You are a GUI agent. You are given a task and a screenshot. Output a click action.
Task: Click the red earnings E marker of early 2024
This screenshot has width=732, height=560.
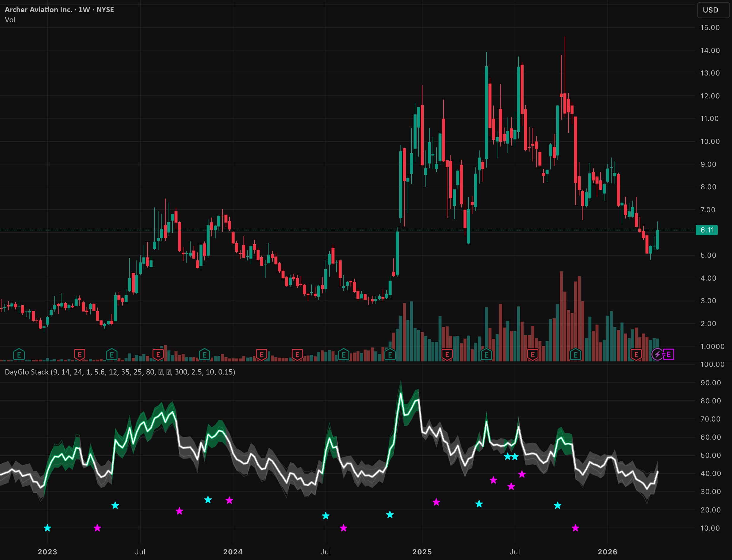(262, 355)
